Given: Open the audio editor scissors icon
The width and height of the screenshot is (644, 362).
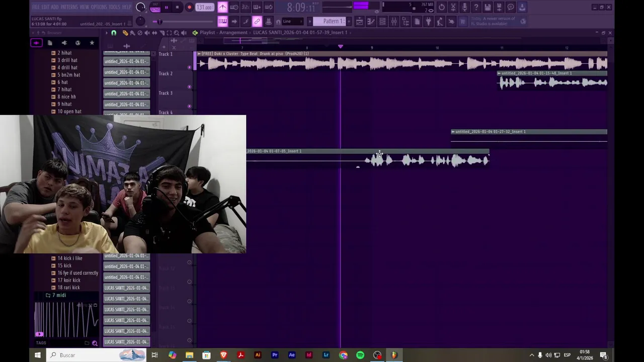Looking at the screenshot, I should (x=453, y=7).
